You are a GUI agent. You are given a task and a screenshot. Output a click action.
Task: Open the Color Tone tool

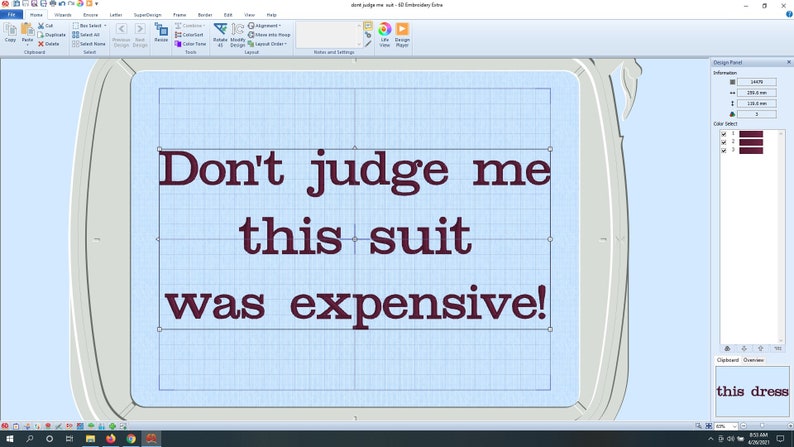(x=190, y=44)
